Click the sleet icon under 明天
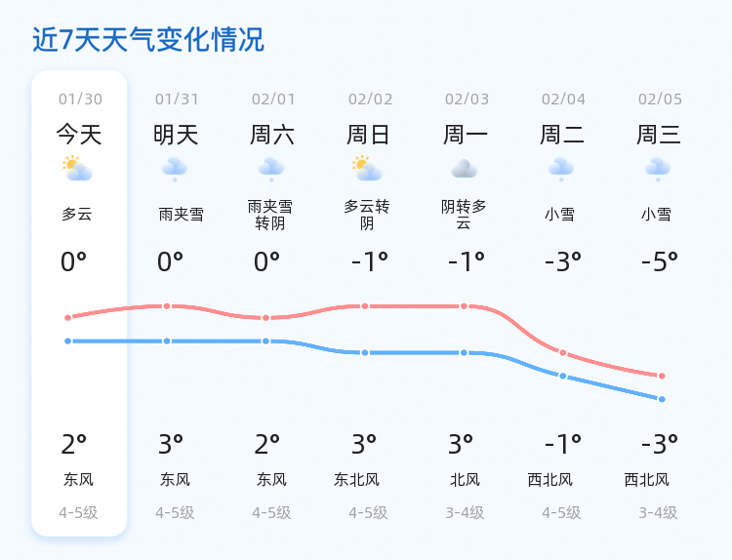The image size is (732, 560). [175, 169]
